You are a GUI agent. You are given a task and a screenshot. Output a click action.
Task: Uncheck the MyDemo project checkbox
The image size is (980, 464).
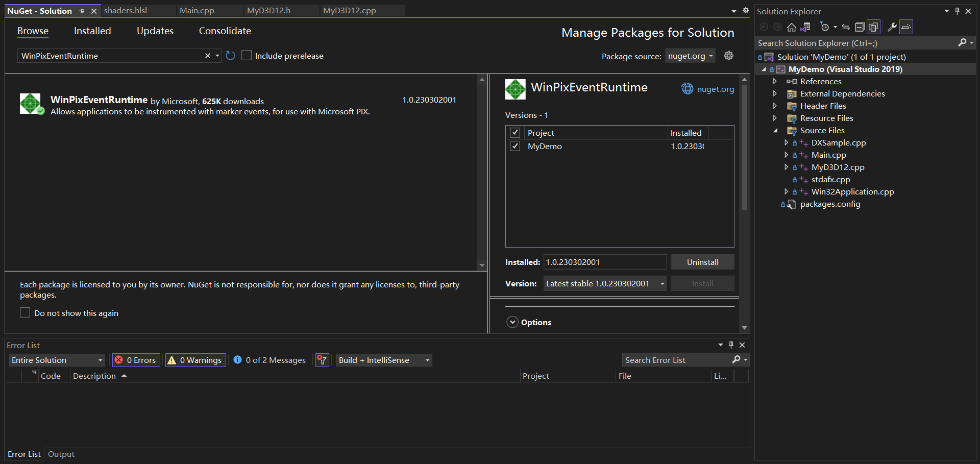coord(515,146)
